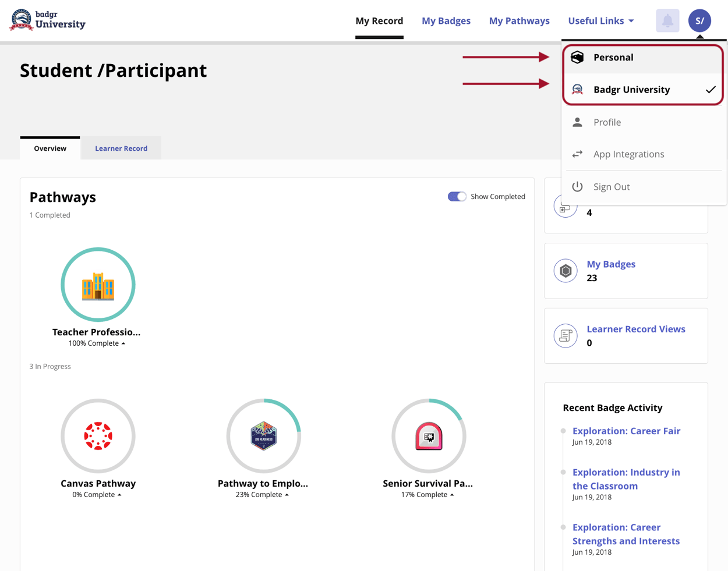
Task: Click the Badgr University logo
Action: click(48, 20)
